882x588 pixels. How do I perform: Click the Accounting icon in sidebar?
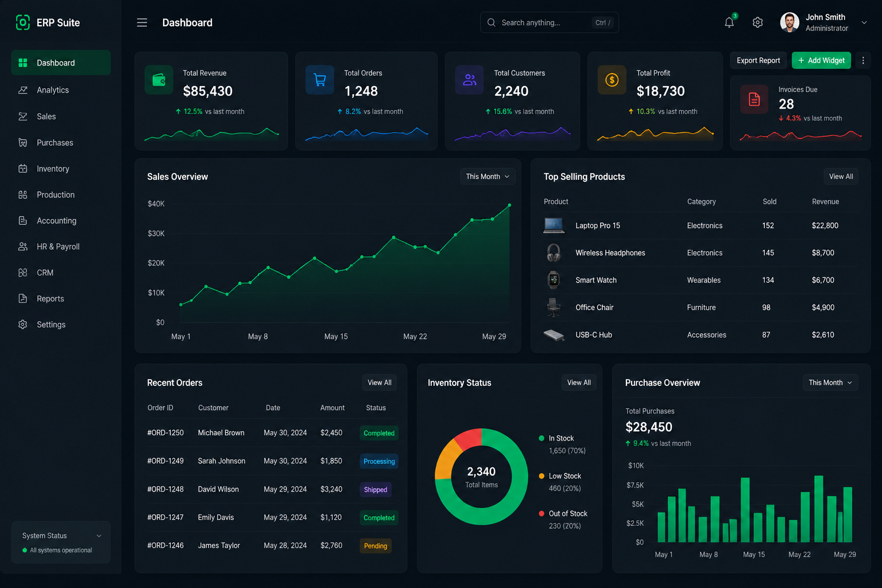23,220
